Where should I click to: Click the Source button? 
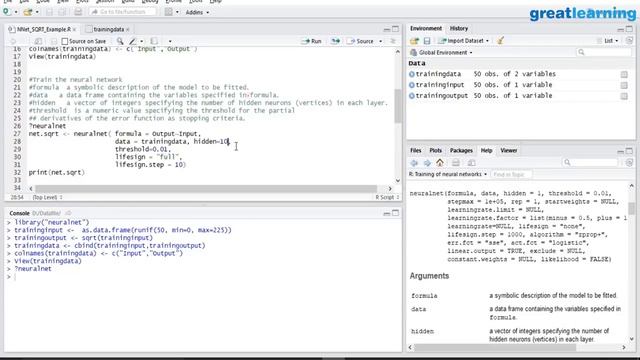point(360,41)
